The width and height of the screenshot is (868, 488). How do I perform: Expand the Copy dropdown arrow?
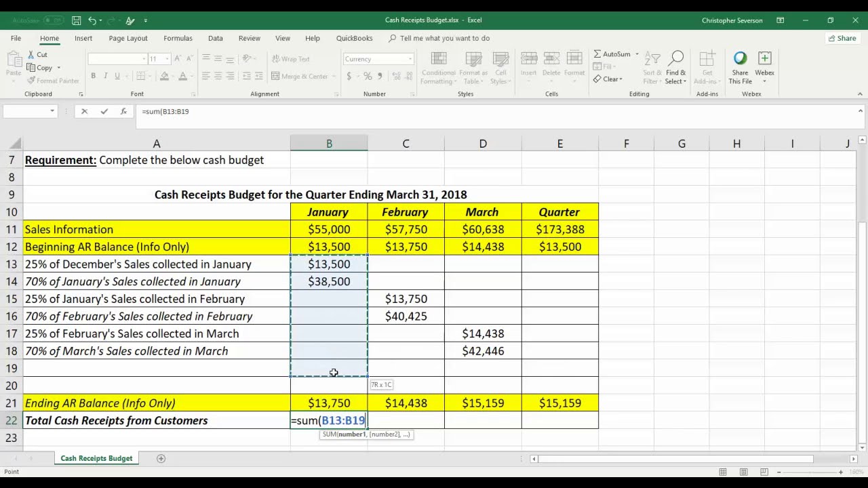[x=58, y=68]
